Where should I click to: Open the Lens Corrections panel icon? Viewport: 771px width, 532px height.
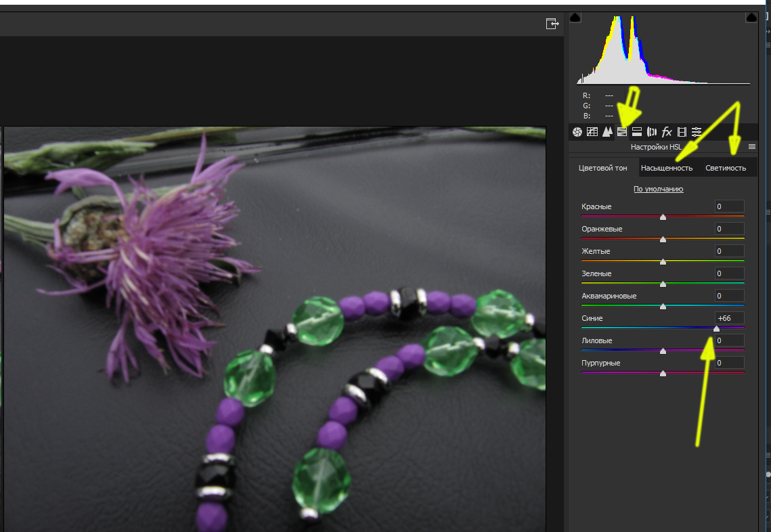coord(652,132)
